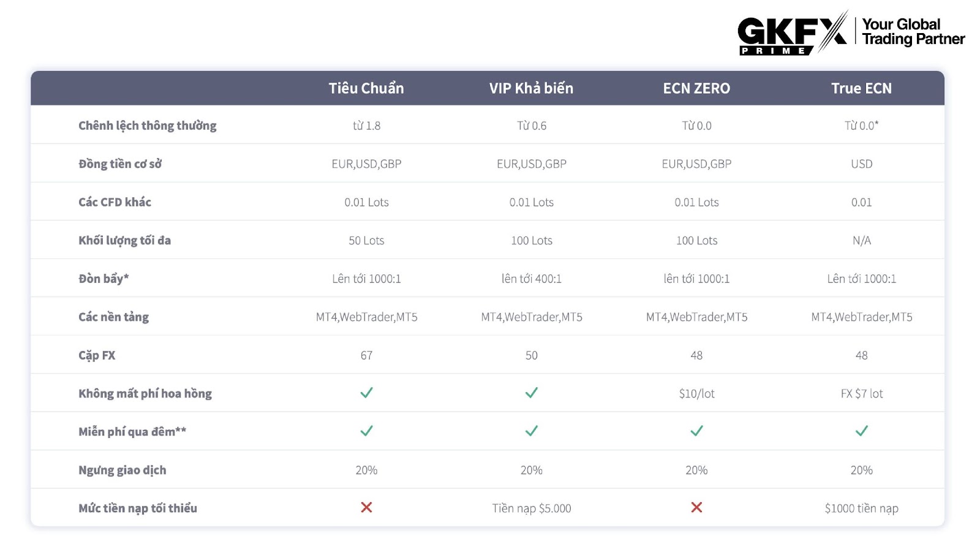The width and height of the screenshot is (980, 550).
Task: Click red X under Tiêu Chuẩn minimum deposit
Action: (366, 507)
